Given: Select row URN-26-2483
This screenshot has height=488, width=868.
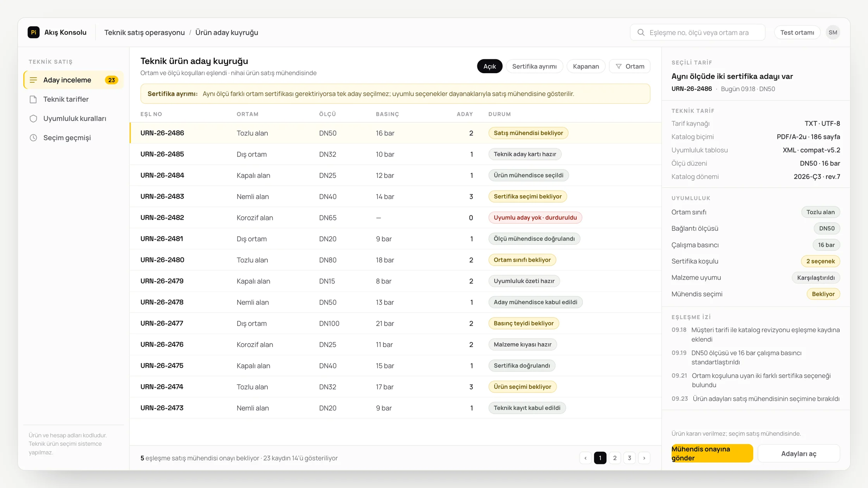Looking at the screenshot, I should (395, 196).
